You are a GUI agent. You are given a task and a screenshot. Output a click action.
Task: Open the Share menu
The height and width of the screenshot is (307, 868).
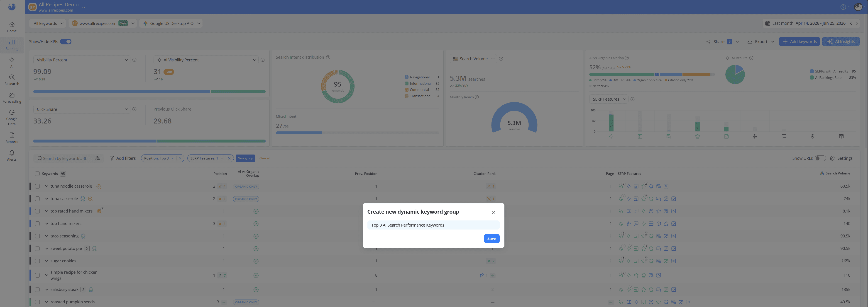[x=722, y=42]
